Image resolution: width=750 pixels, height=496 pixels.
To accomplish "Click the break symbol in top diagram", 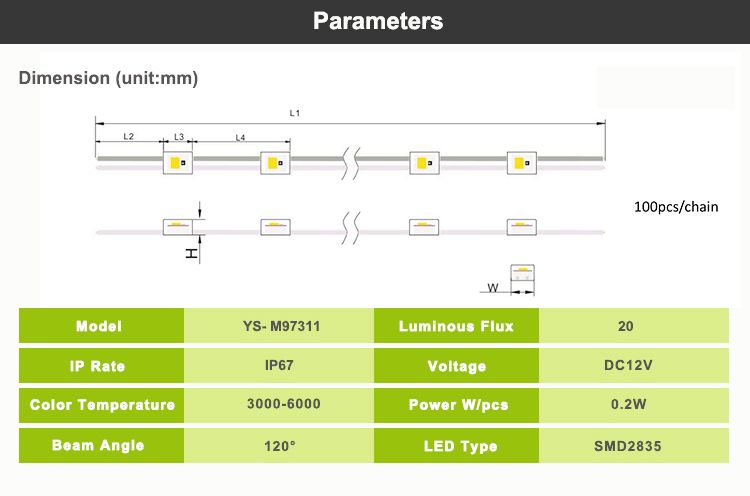I will point(351,163).
